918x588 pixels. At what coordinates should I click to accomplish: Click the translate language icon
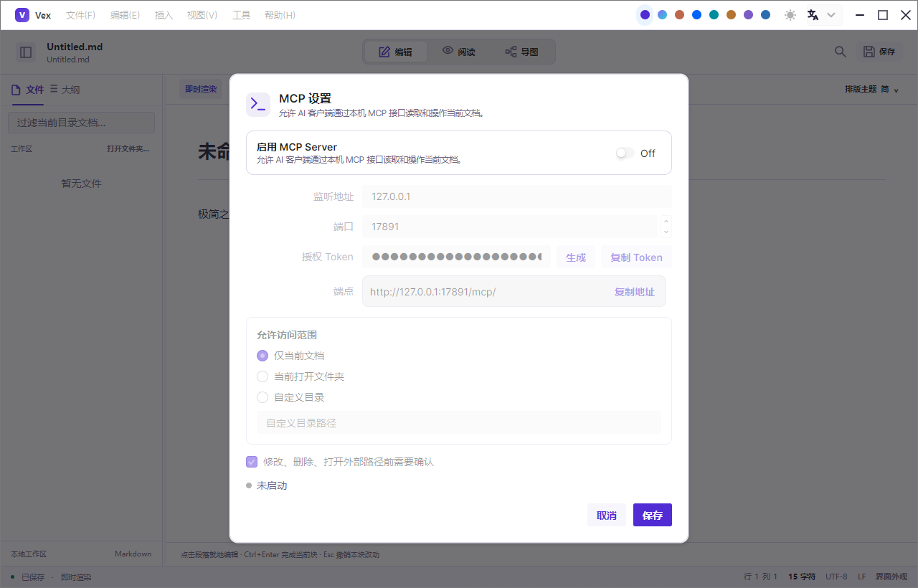tap(813, 15)
